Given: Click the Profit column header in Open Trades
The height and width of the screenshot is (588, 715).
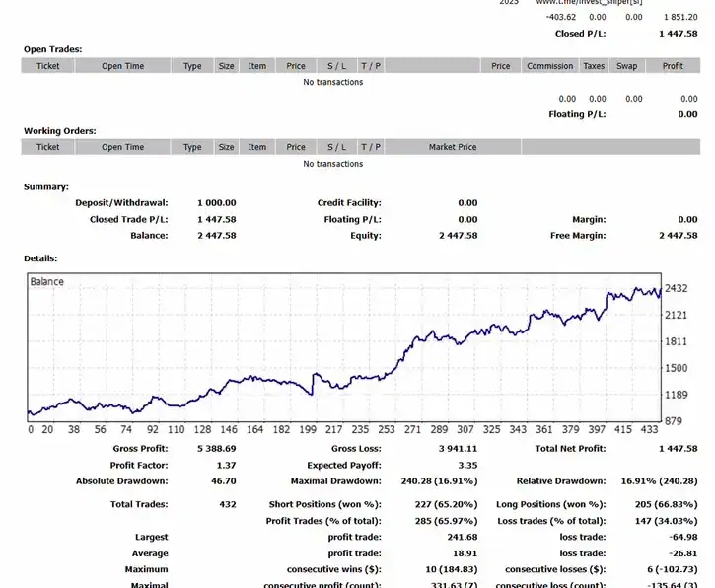Looking at the screenshot, I should (x=673, y=66).
